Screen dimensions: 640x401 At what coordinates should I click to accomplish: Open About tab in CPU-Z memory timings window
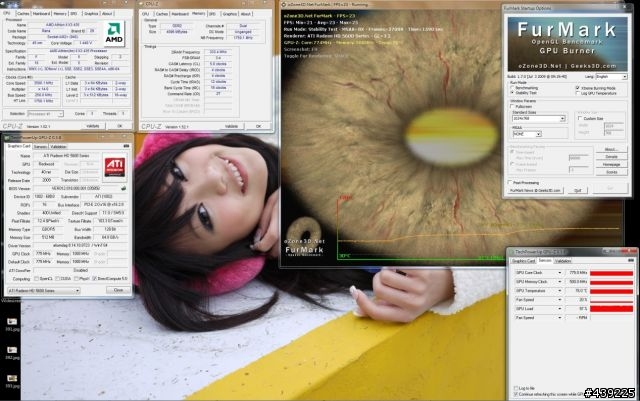pyautogui.click(x=246, y=14)
